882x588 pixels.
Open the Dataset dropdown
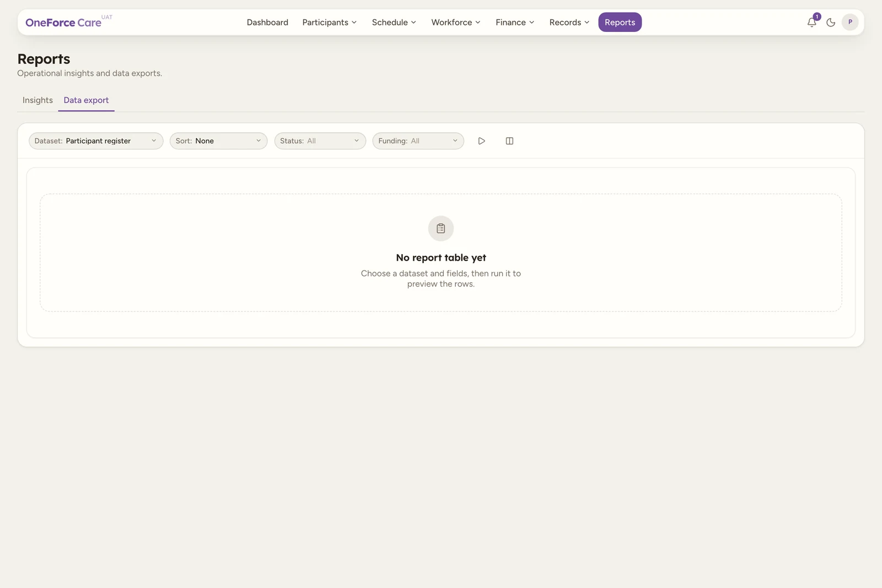96,141
